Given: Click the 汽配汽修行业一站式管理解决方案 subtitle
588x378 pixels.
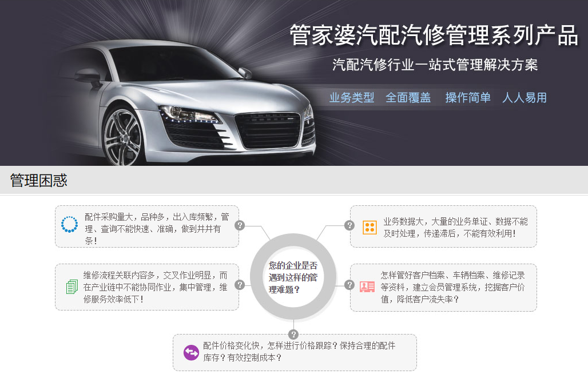Looking at the screenshot, I should tap(435, 65).
